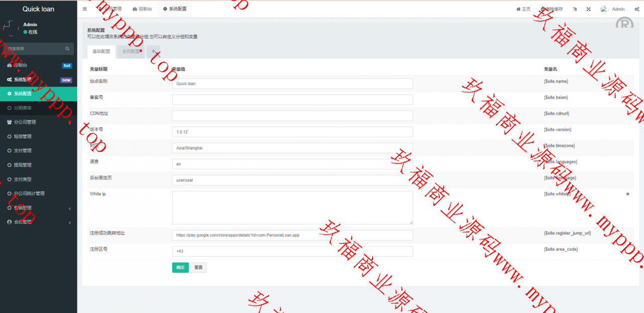This screenshot has height=313, width=644.
Task: Expand the 营销管理 sidebar submenu arrow
Action: click(70, 208)
